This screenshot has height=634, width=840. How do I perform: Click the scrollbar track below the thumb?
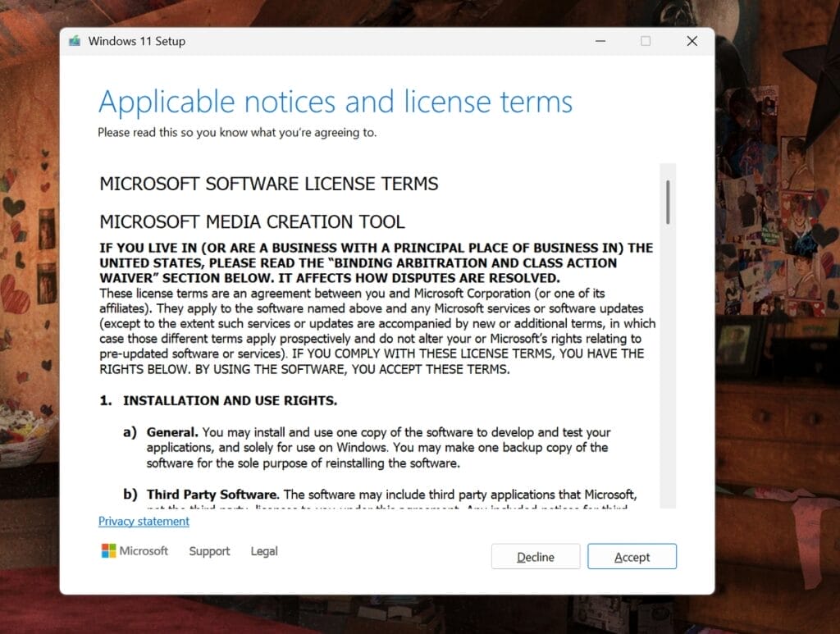[x=669, y=369]
